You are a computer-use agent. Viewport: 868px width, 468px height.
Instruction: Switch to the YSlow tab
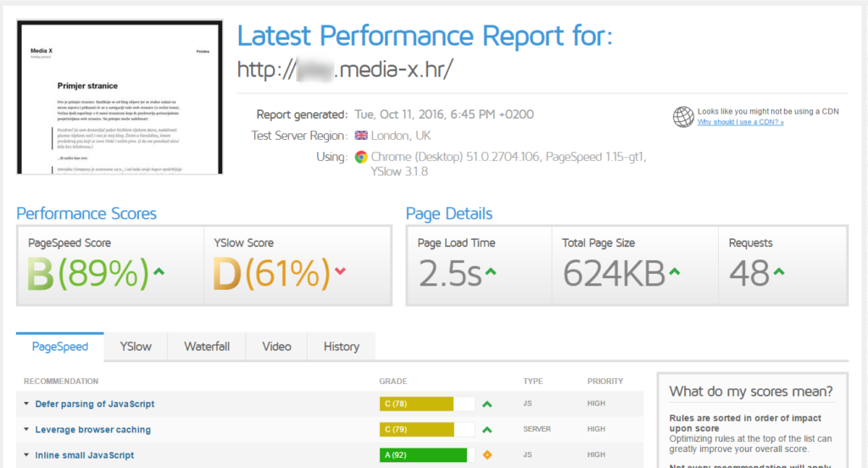[x=136, y=347]
